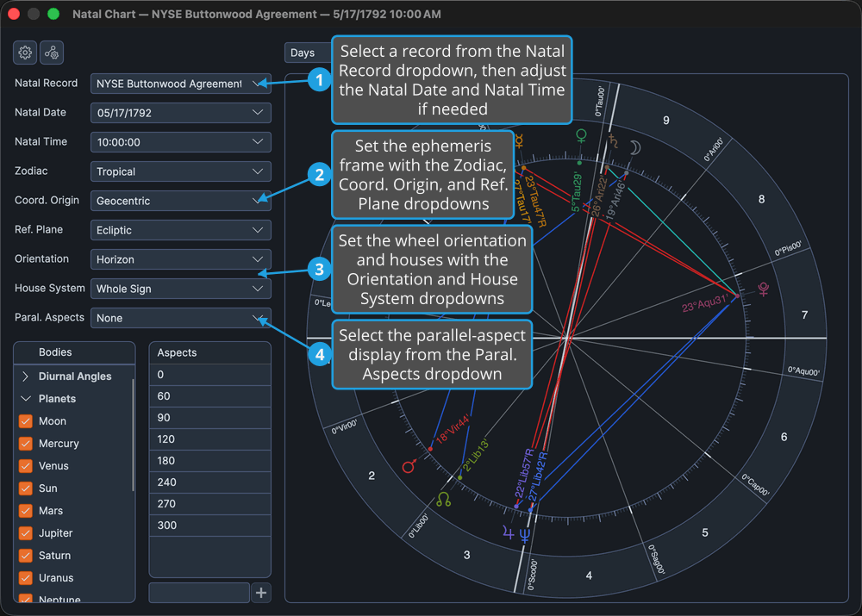This screenshot has width=862, height=616.
Task: Click the Mars glyph on the chart
Action: pyautogui.click(x=409, y=466)
